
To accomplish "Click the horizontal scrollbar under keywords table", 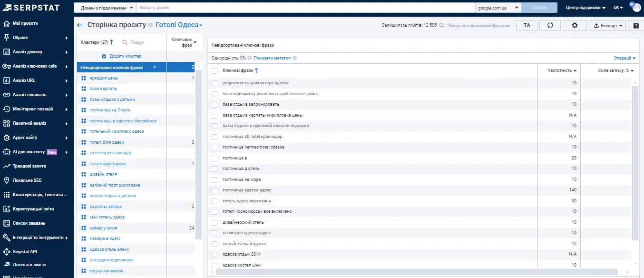I will coord(417,272).
